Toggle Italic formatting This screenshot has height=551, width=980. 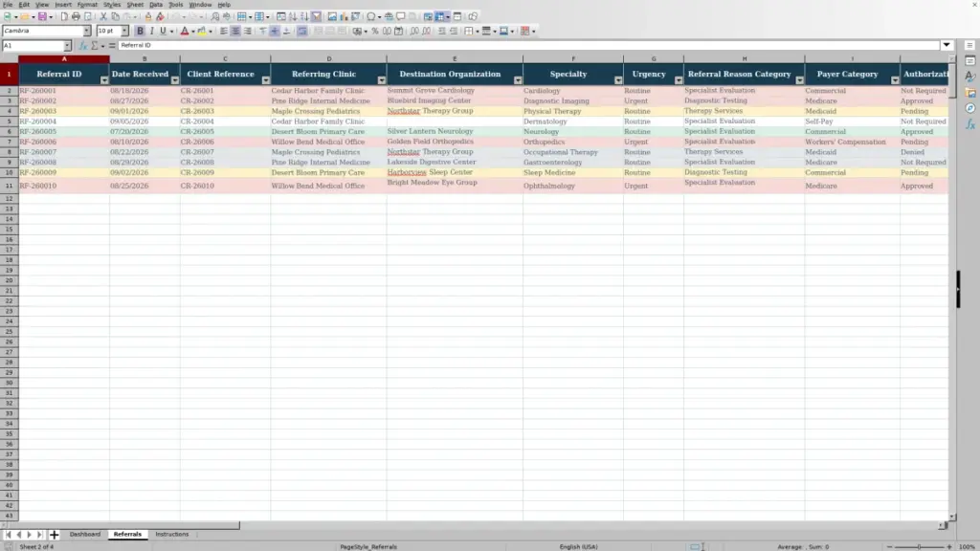(x=152, y=31)
